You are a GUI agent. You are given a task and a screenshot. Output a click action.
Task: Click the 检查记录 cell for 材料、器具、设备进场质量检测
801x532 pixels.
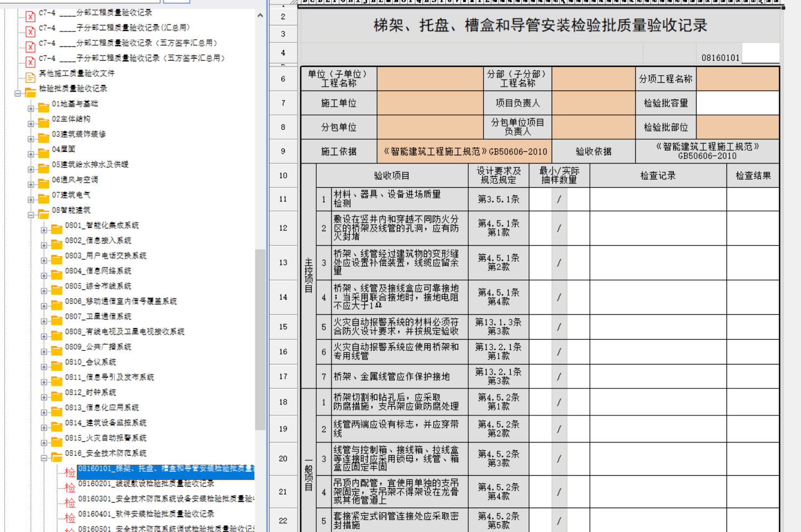[658, 199]
